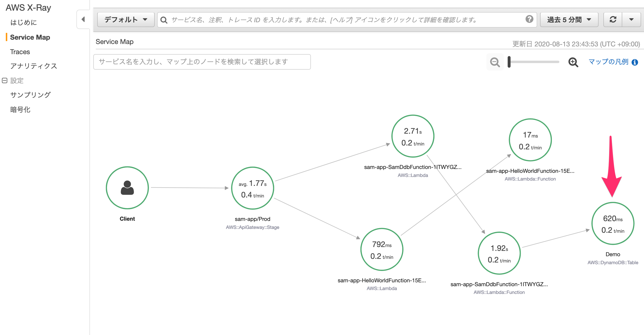Click the AWS::ApiGateway::Stage label
This screenshot has height=335, width=644.
click(x=253, y=227)
